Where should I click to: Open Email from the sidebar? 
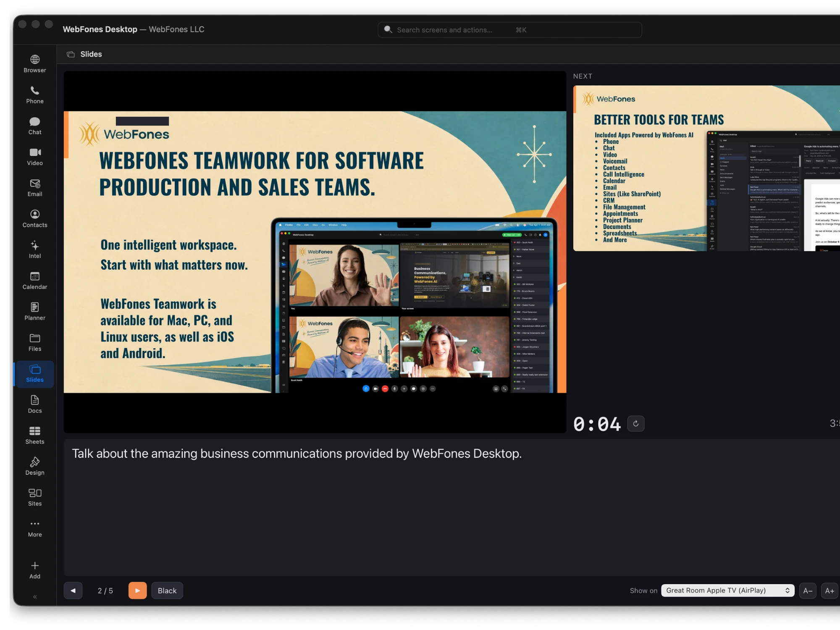(35, 188)
